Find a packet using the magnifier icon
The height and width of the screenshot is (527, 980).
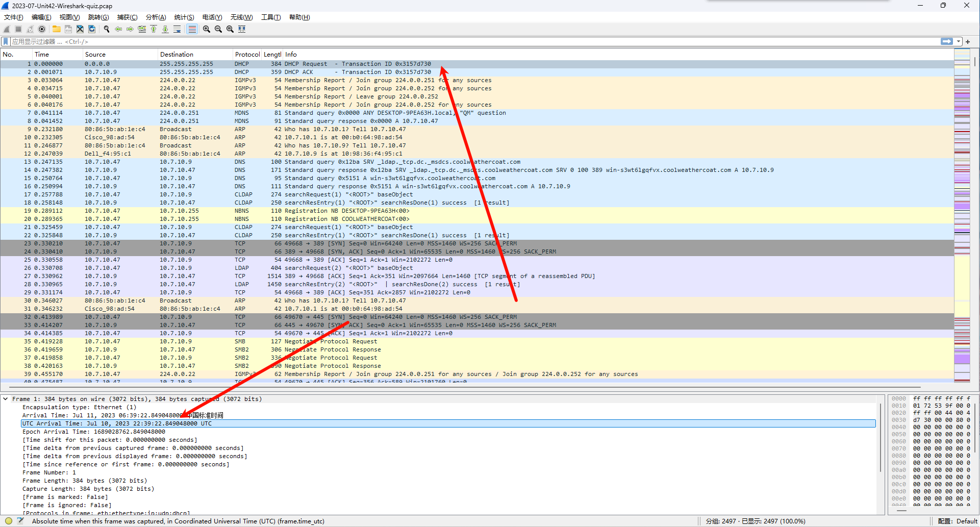pos(106,29)
